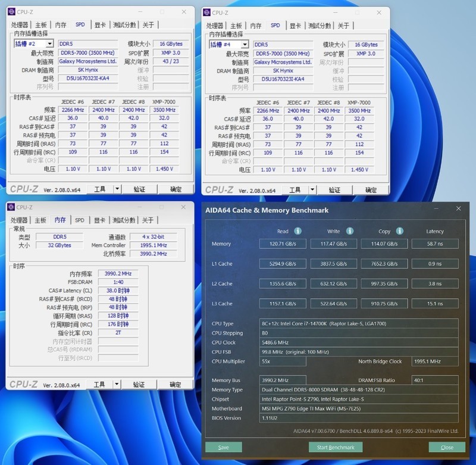Click the Save button in AIDA64
The image size is (476, 465).
[223, 447]
